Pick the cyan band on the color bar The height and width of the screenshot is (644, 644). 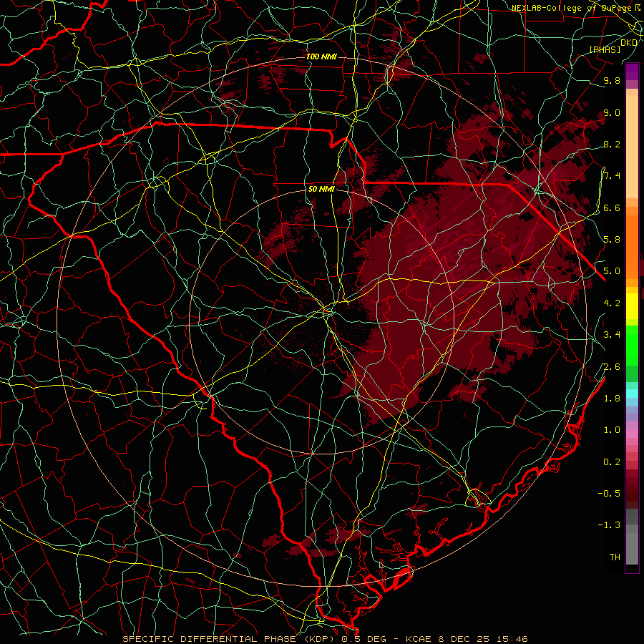pyautogui.click(x=633, y=393)
